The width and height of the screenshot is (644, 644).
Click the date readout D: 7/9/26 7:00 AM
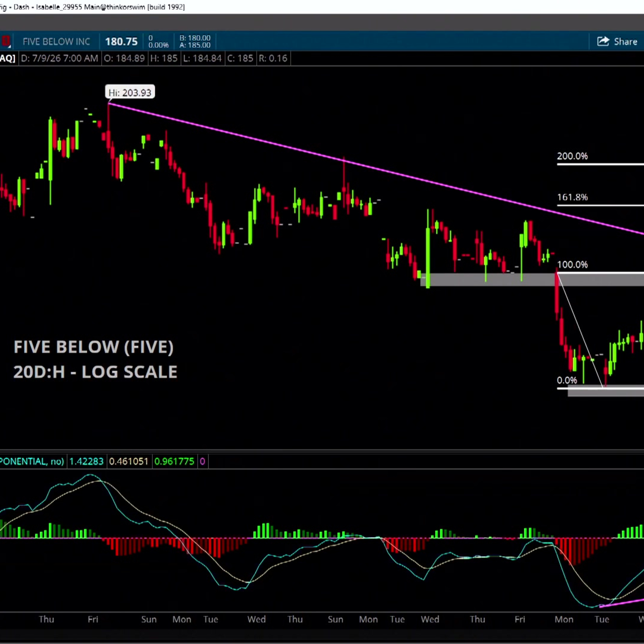60,58
